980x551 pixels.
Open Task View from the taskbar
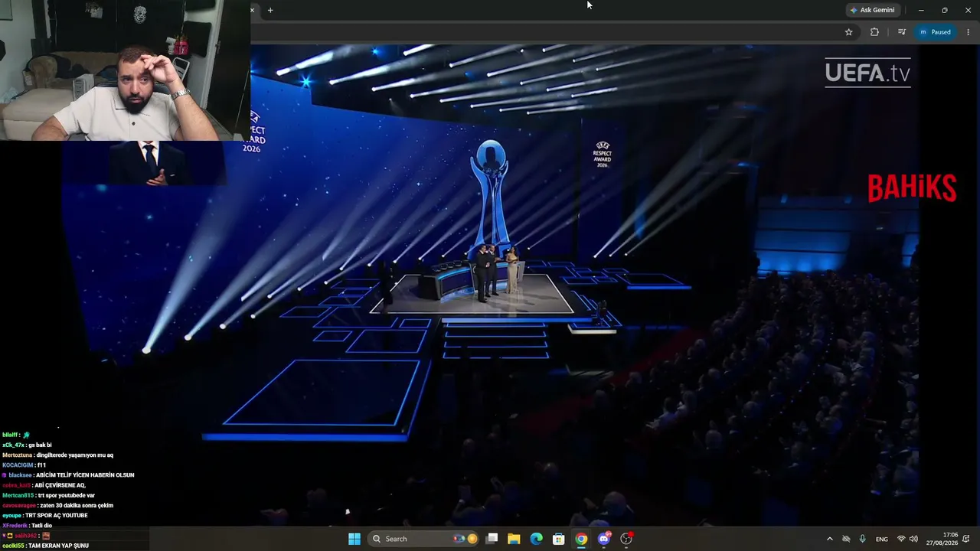coord(492,539)
